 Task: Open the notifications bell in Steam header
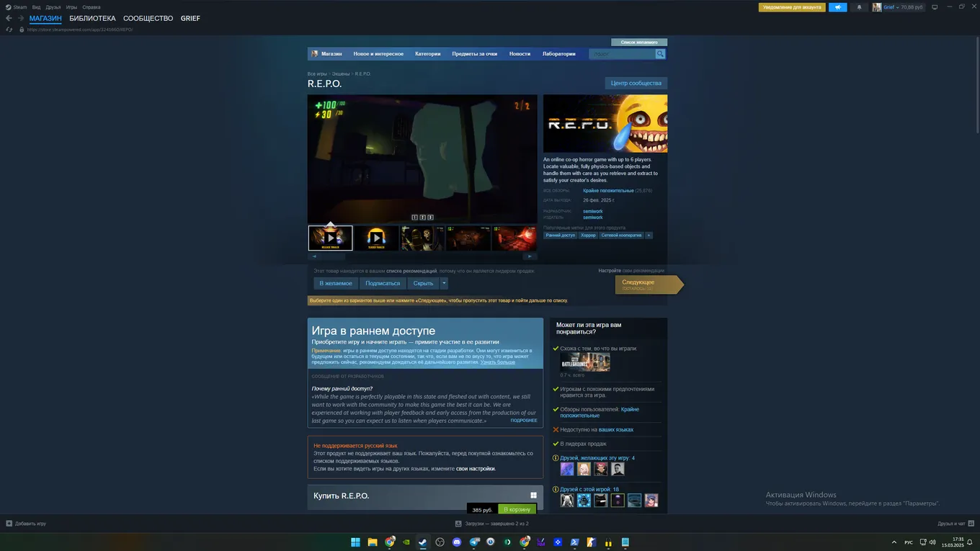pyautogui.click(x=859, y=7)
